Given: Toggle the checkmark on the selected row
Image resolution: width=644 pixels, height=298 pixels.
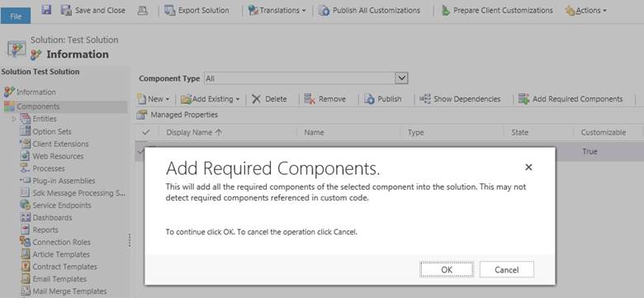Looking at the screenshot, I should pos(140,151).
